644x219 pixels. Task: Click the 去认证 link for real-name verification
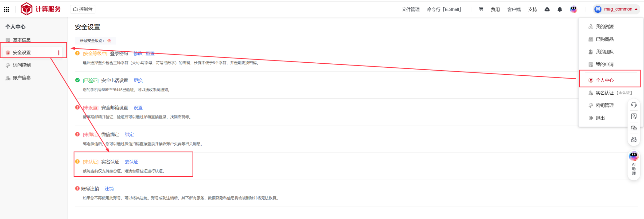click(131, 162)
